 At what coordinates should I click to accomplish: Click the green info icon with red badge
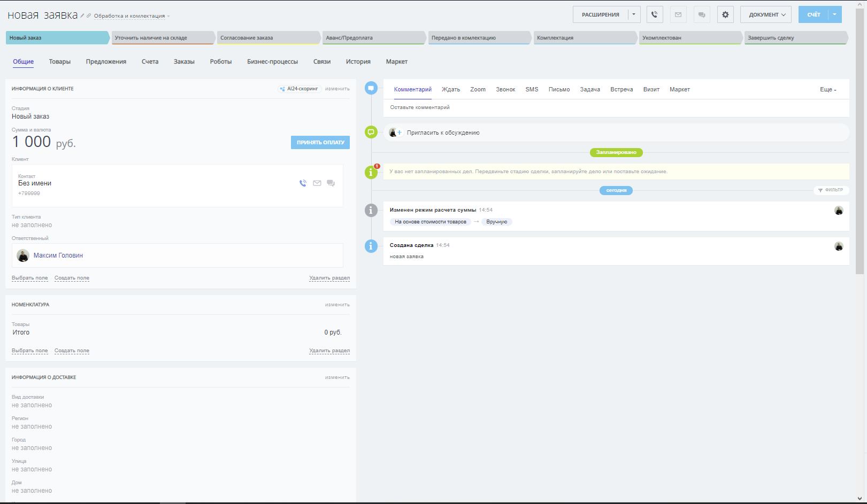click(371, 172)
